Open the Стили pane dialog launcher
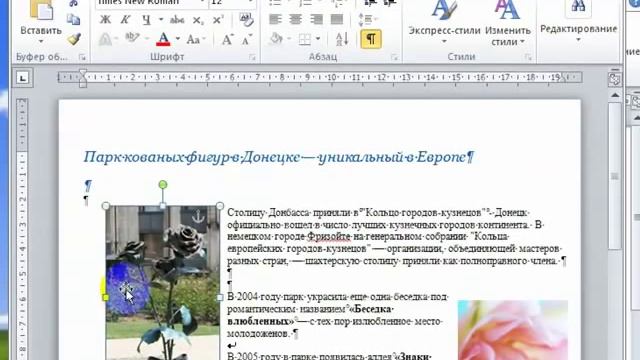The width and height of the screenshot is (640, 360). 528,58
